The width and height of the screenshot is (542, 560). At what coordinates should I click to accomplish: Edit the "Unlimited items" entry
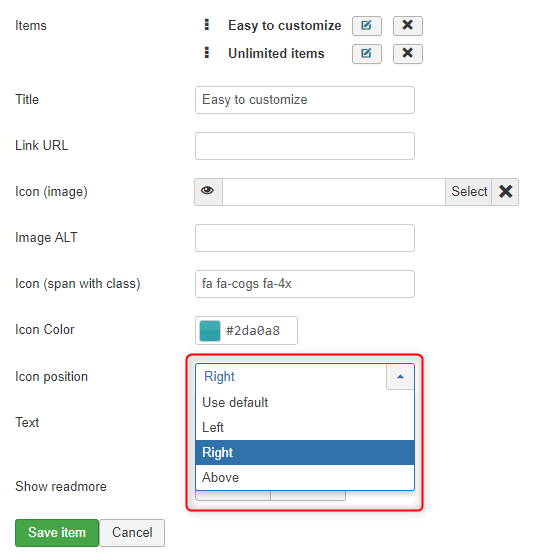(367, 54)
